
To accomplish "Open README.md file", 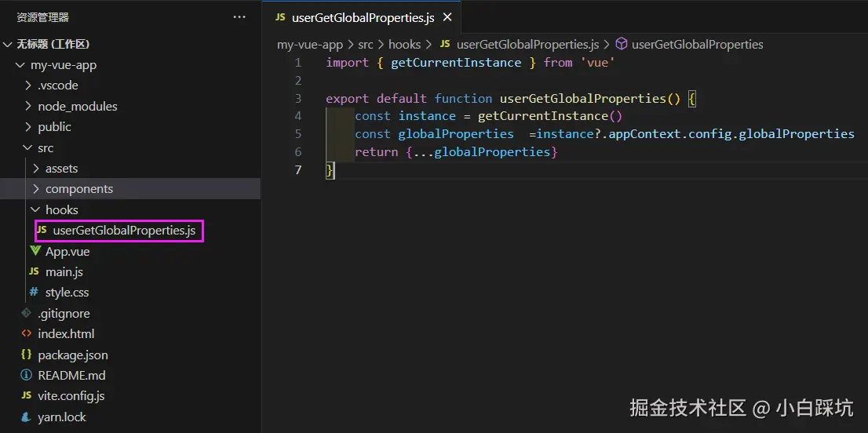I will [x=71, y=376].
